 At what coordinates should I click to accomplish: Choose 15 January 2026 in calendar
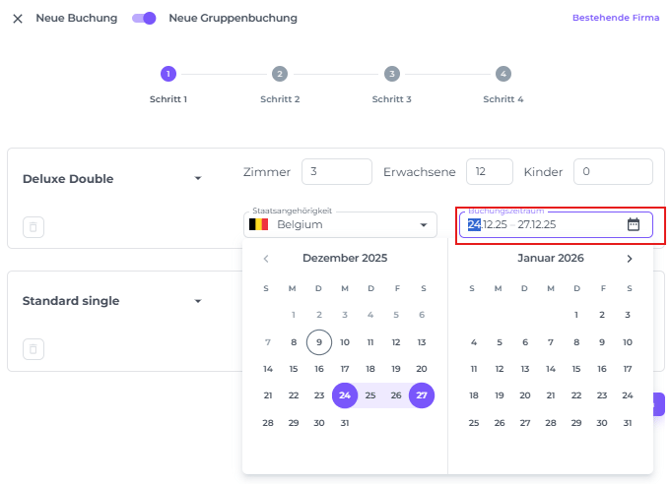[x=576, y=369]
